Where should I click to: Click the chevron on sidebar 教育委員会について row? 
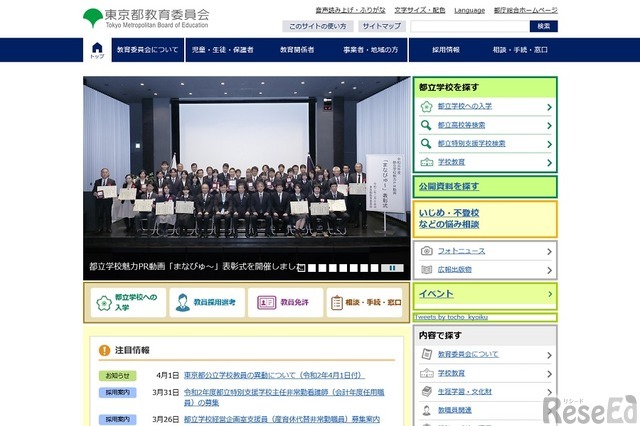(549, 355)
